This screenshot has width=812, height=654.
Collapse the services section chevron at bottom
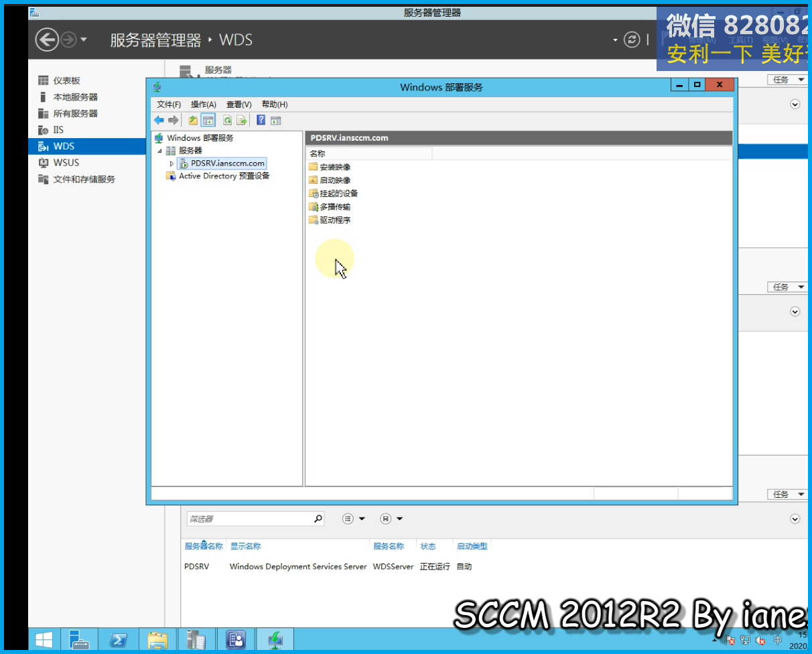795,519
